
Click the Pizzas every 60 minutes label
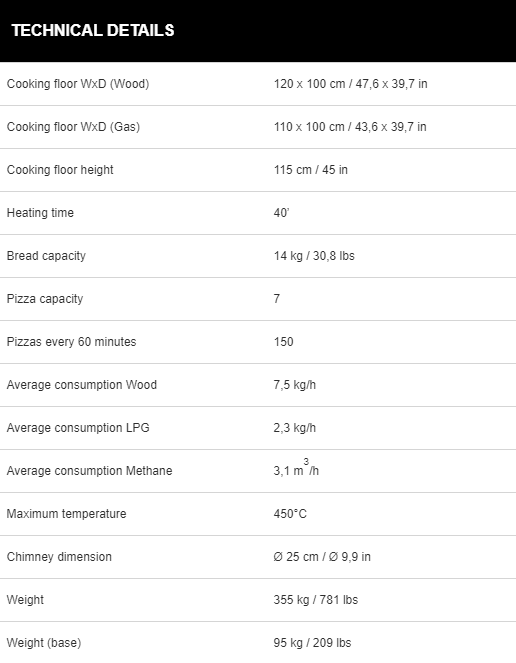71,342
